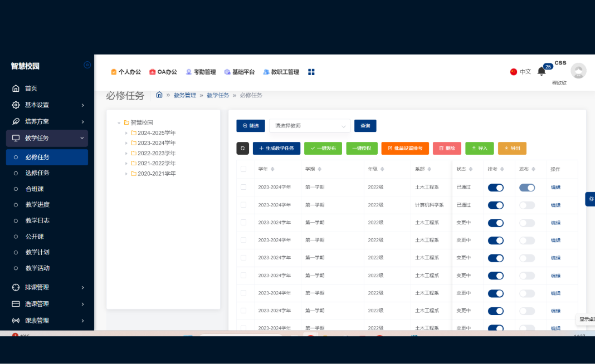Click the sidebar collapse icon beside 智慧校园
The height and width of the screenshot is (364, 595).
[x=87, y=65]
